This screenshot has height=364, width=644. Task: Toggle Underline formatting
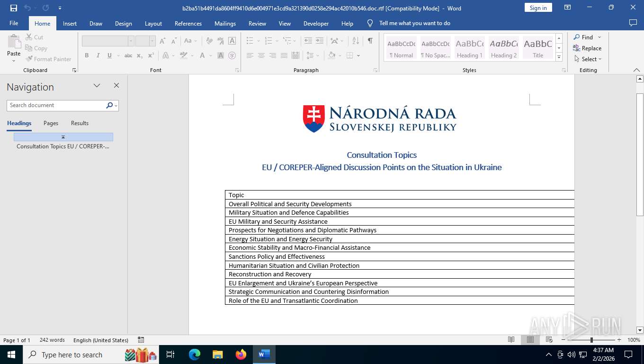[x=109, y=55]
